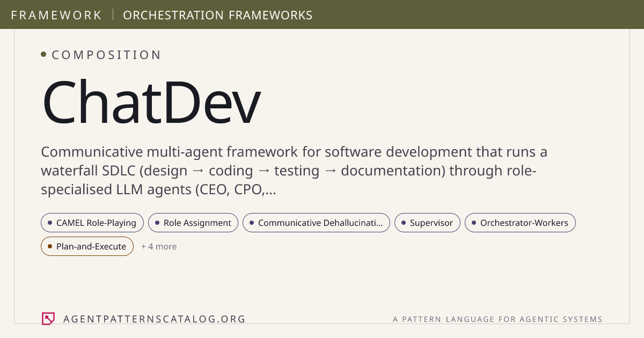
Task: Click the description paragraph about waterfall SDLC
Action: click(294, 171)
